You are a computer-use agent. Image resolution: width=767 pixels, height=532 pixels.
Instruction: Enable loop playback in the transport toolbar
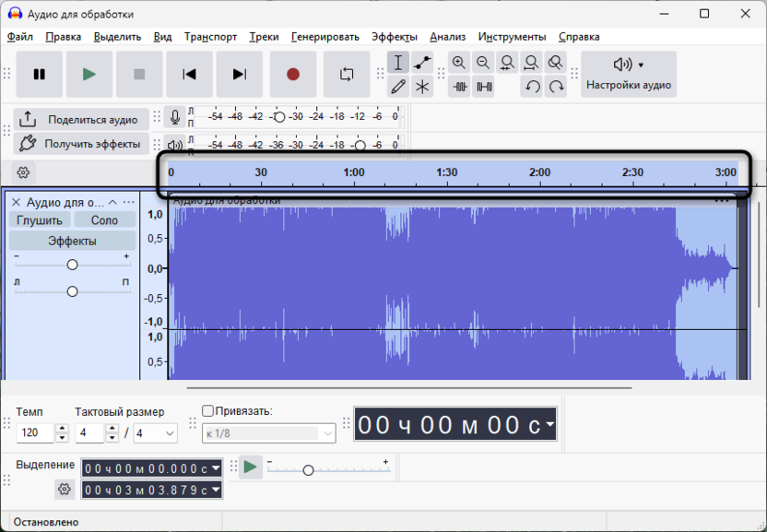[x=347, y=75]
